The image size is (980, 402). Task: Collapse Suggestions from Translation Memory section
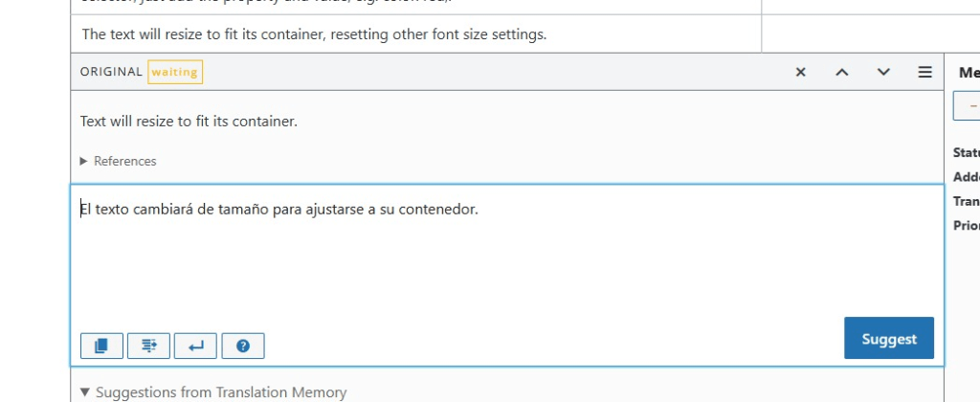[86, 391]
